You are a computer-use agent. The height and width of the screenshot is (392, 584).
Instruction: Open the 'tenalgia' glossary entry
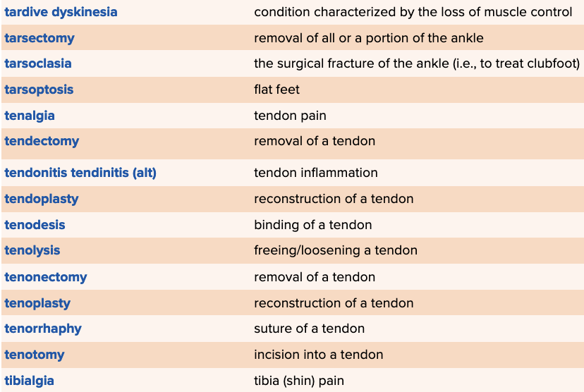[30, 116]
